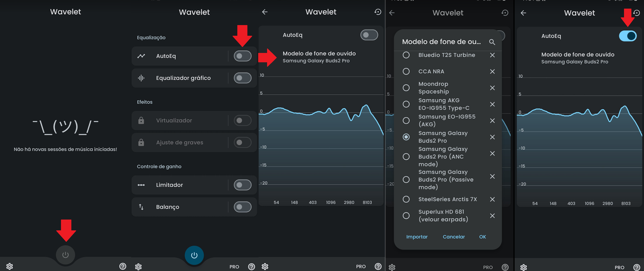The width and height of the screenshot is (644, 271).
Task: Enable the Equalizador gráfico switch
Action: (x=243, y=78)
